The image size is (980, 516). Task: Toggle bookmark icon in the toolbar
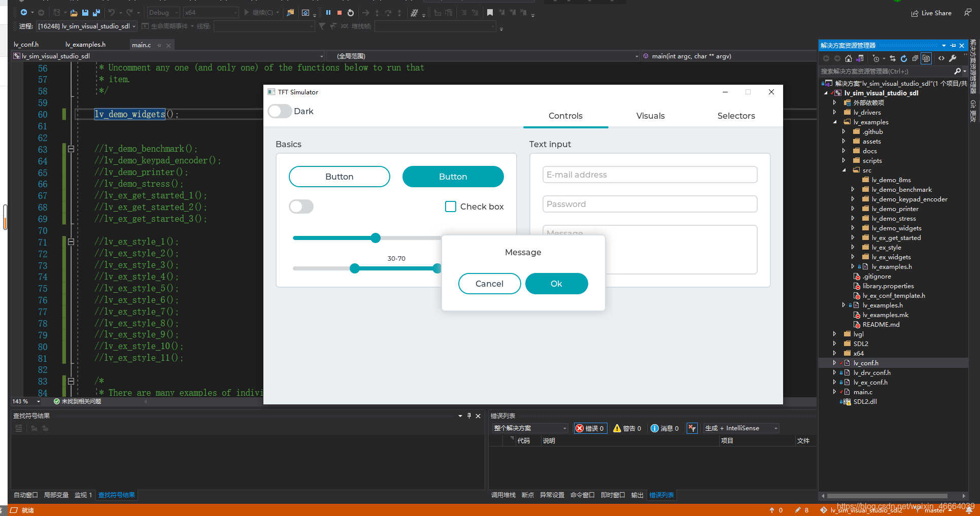(x=490, y=13)
